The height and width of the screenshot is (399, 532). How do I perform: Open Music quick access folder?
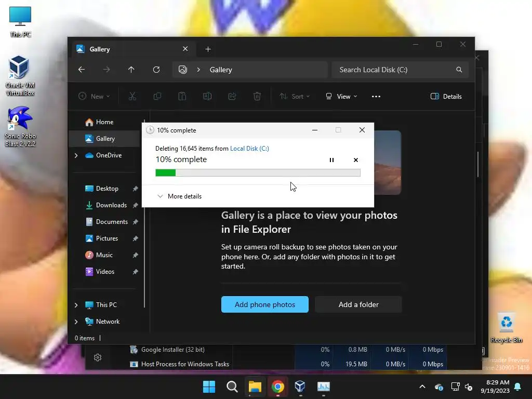[104, 255]
